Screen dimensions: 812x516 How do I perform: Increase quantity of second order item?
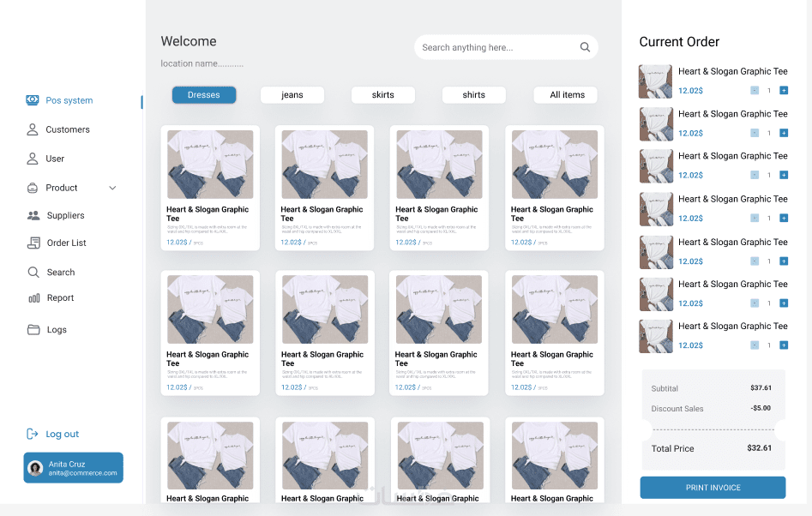(x=784, y=133)
